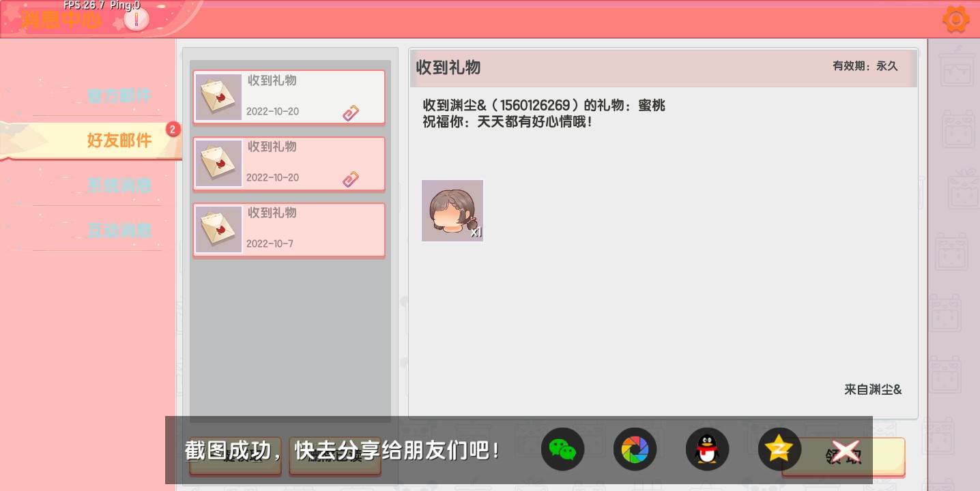Switch to the 官方邮件 tab

pos(119,95)
